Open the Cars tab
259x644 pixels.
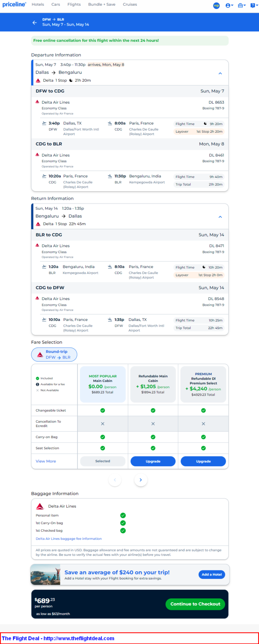coord(56,5)
